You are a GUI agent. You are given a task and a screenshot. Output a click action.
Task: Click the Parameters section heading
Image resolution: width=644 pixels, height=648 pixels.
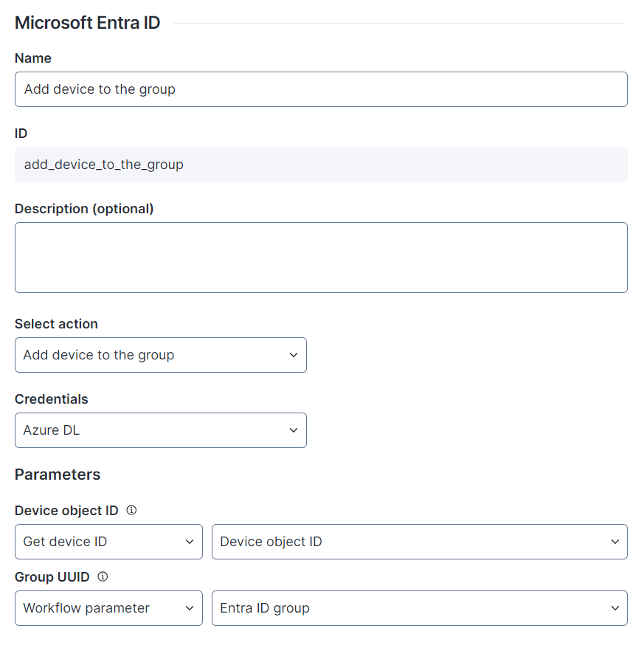(58, 475)
